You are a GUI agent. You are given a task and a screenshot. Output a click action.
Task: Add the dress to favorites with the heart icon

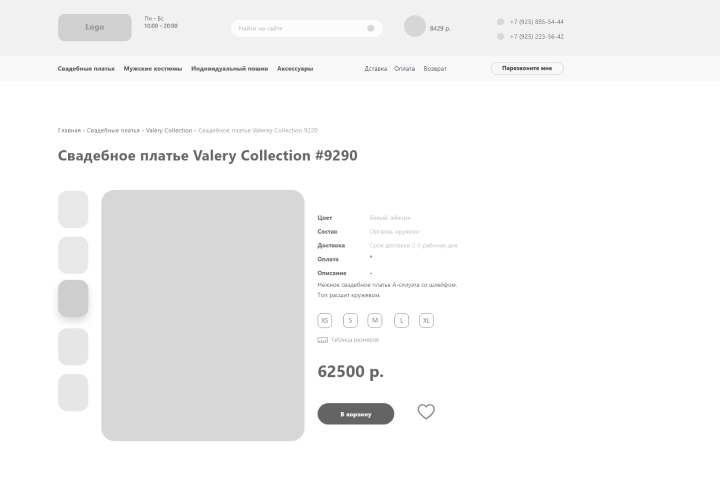(426, 412)
